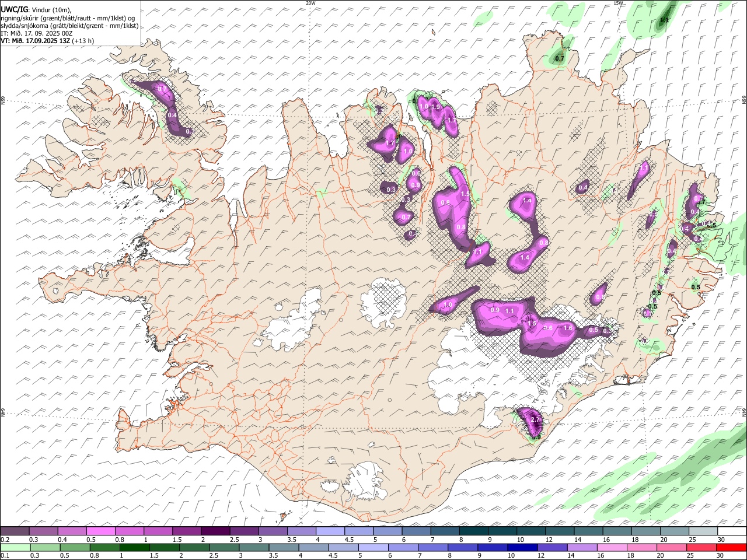Choose the top-row pale grey swatch between 25 and 30
Screen dimensions: 747x560
[704, 531]
